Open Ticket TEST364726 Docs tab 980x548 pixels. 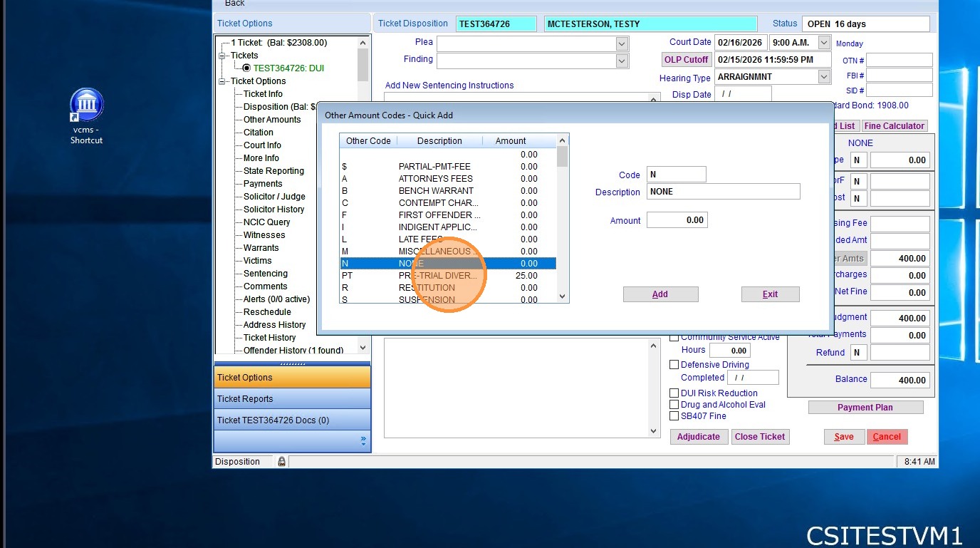tap(292, 420)
